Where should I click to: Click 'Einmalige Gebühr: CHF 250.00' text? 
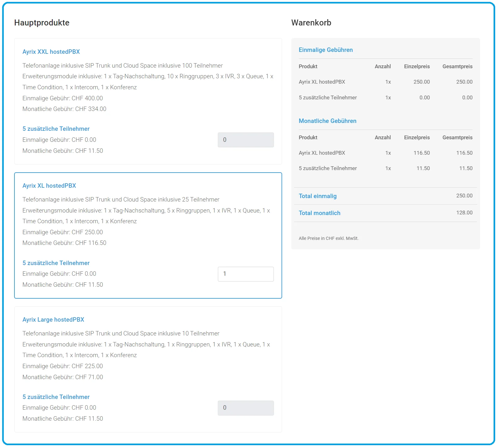[x=63, y=232]
